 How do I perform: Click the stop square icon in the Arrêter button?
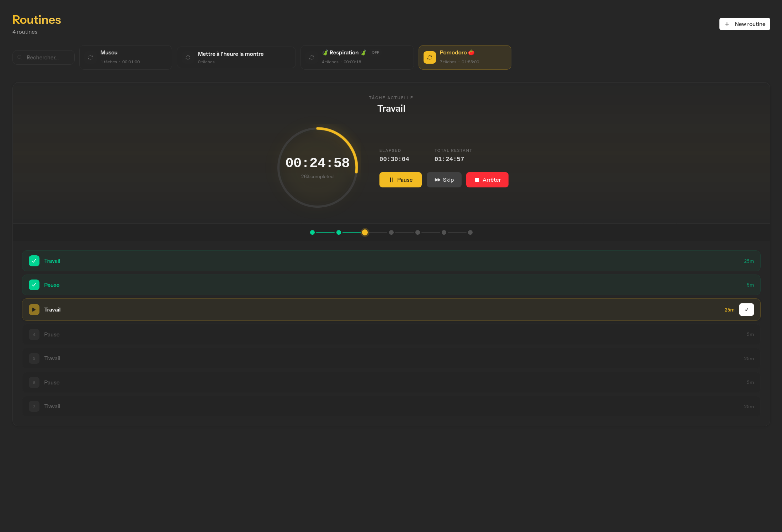click(x=477, y=180)
